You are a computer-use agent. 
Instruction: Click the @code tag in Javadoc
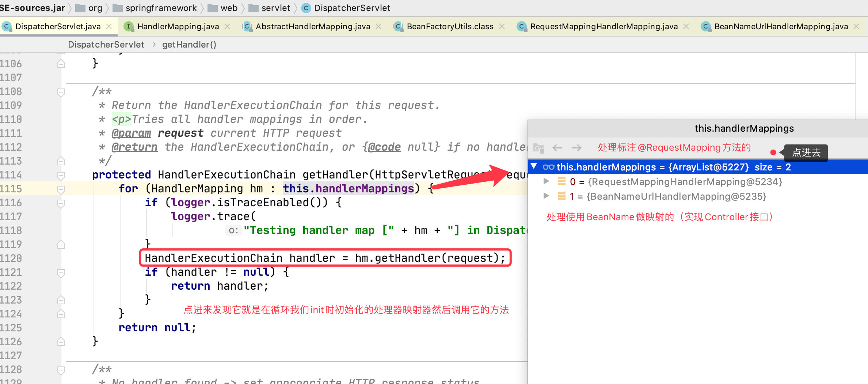click(384, 147)
